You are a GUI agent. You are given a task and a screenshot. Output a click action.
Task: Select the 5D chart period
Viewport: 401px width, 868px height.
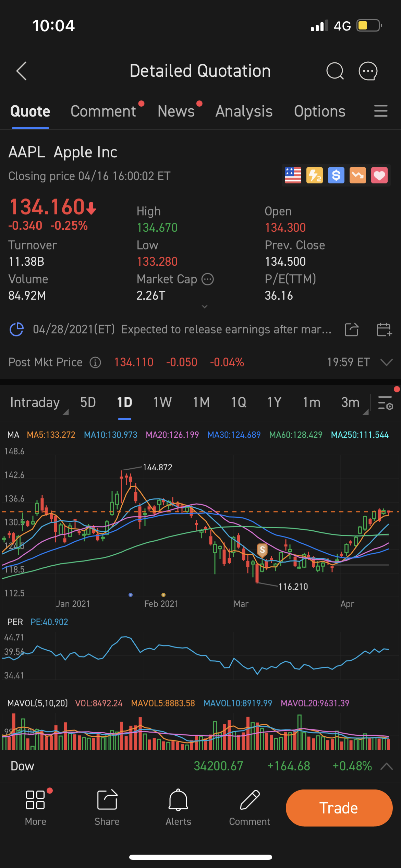pyautogui.click(x=88, y=402)
